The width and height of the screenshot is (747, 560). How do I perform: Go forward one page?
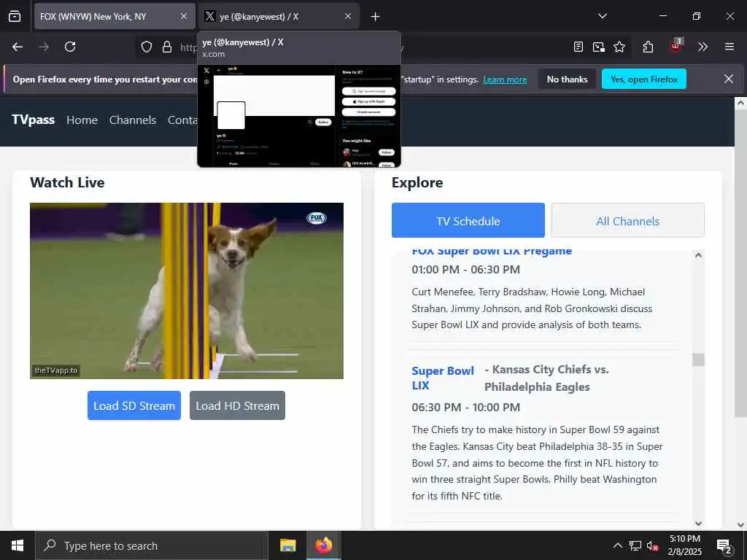click(x=44, y=47)
